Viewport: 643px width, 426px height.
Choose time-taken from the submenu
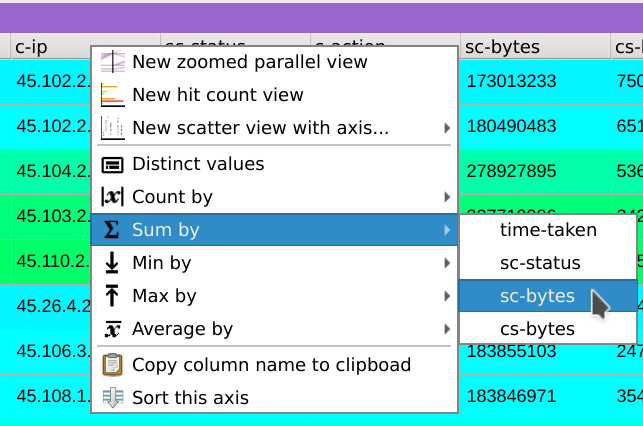[548, 230]
